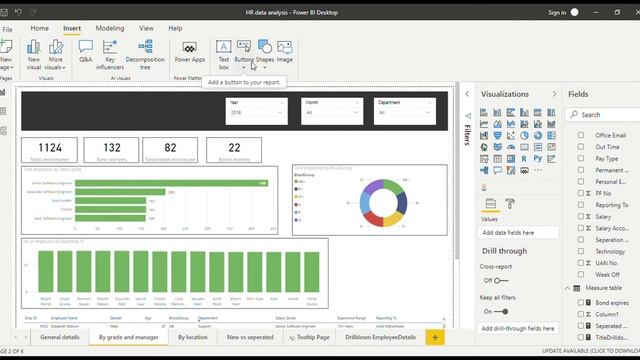Select Donut chart visualization
This screenshot has height=360, width=640.
tap(538, 136)
